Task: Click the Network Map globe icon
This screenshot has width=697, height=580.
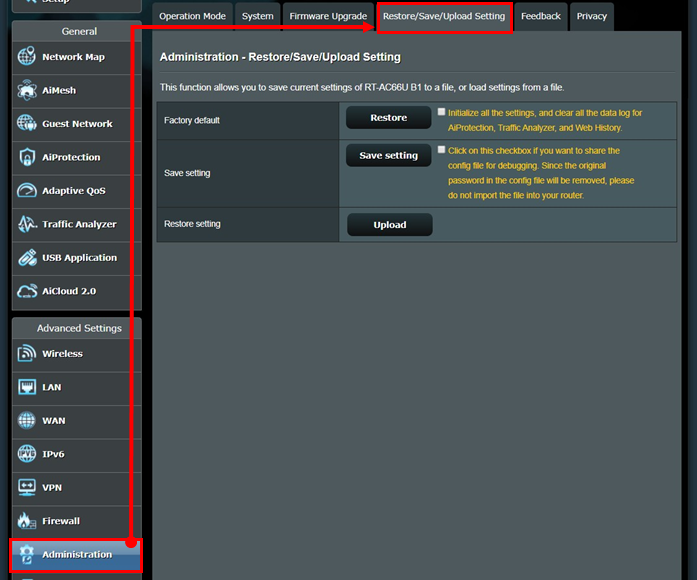Action: [x=27, y=57]
